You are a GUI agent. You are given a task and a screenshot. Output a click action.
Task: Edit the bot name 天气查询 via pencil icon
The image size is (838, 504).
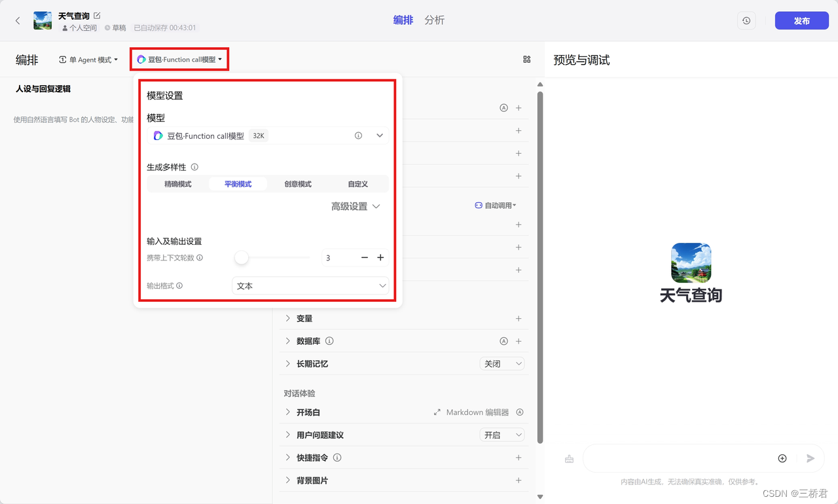point(98,15)
